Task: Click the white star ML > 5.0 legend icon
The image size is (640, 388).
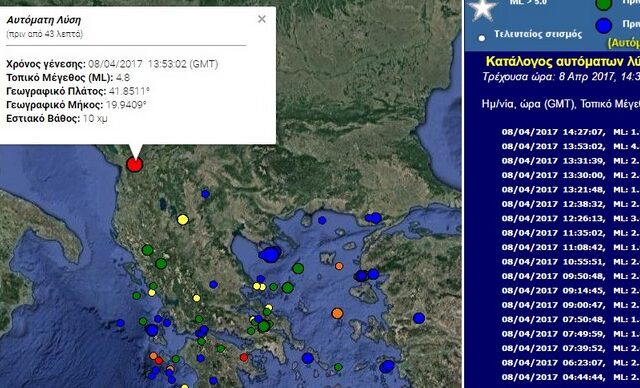Action: [483, 8]
